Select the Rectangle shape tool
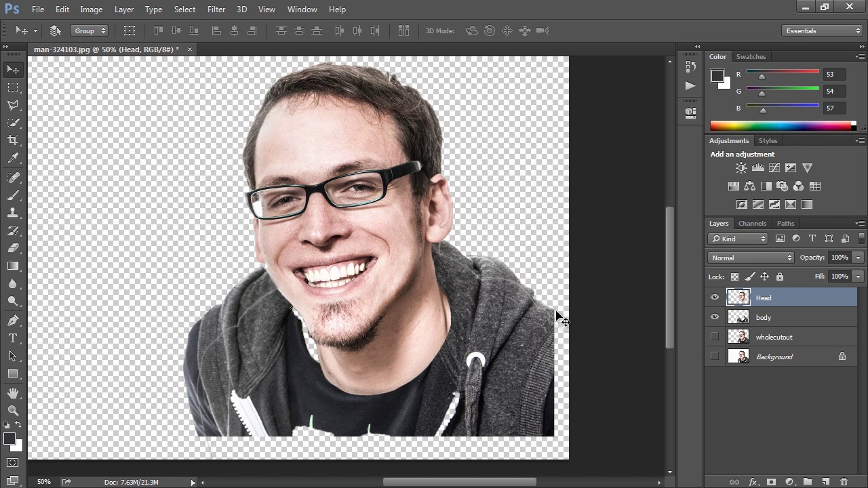 pyautogui.click(x=13, y=373)
